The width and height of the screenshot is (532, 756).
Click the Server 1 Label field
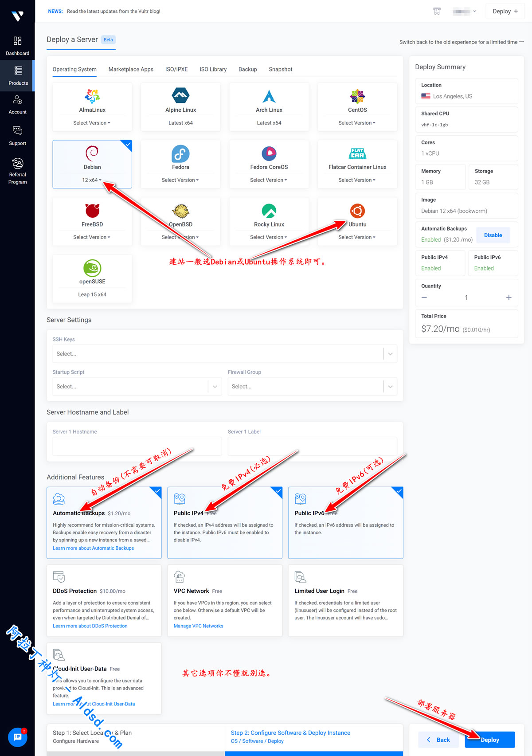[x=312, y=446]
